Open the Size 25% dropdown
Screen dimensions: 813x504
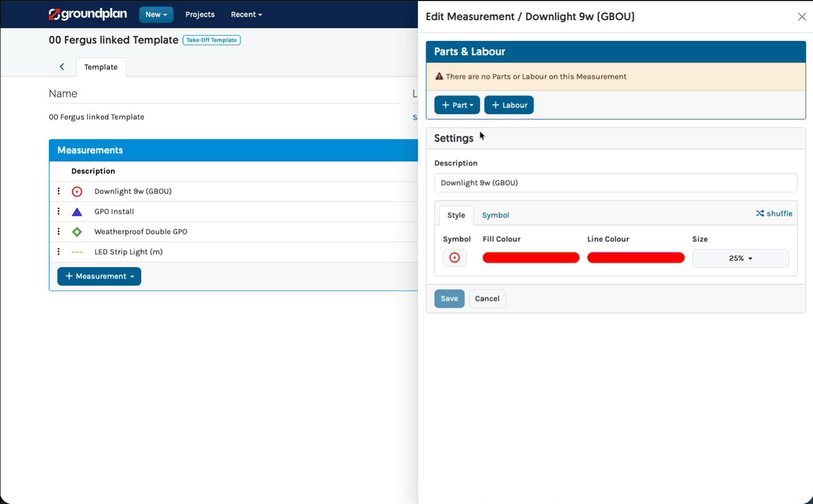tap(740, 258)
